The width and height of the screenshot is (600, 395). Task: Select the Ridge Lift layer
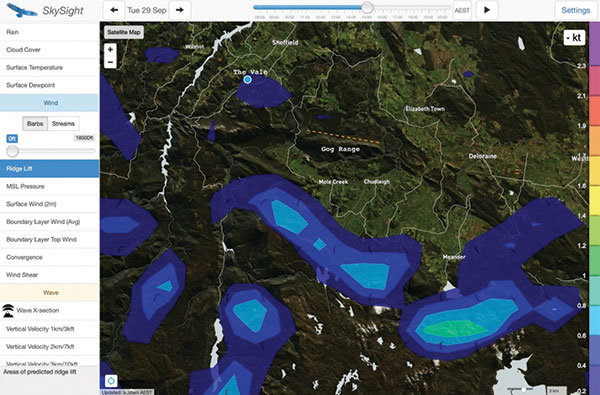coord(49,169)
